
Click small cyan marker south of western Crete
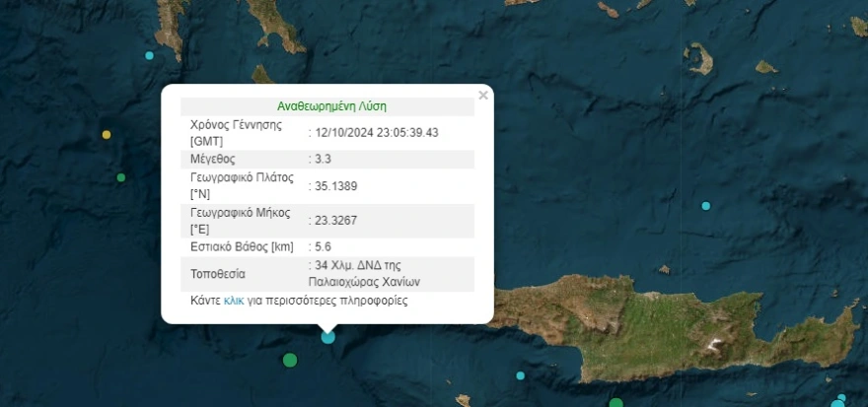(521, 375)
